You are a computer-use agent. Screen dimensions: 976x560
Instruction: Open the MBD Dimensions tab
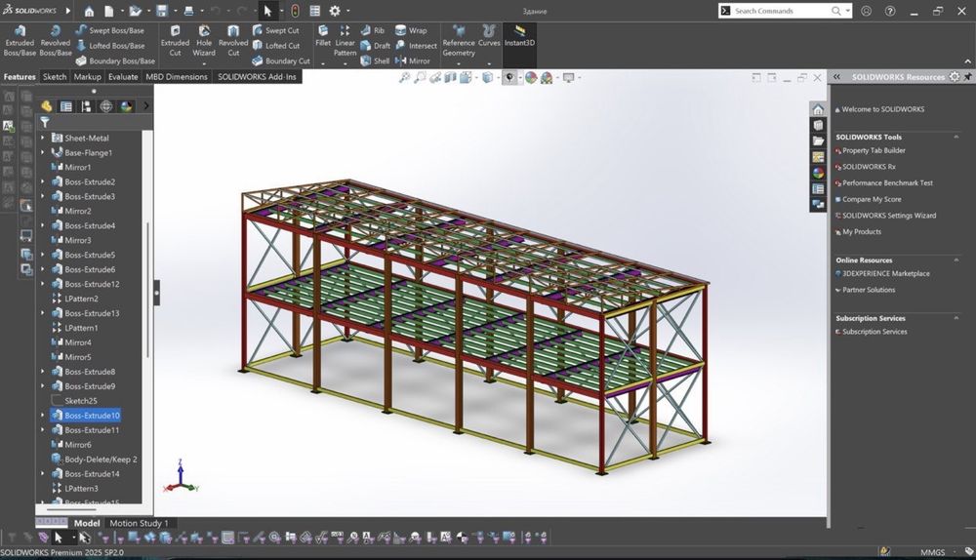click(177, 76)
